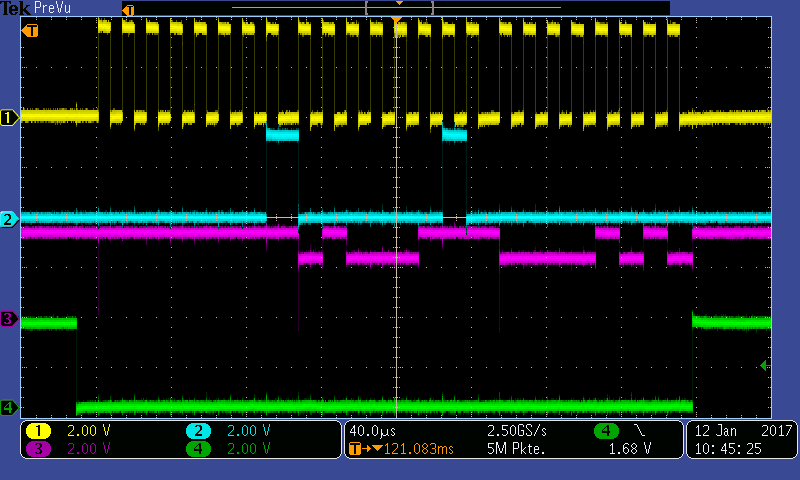Click the cyan record overview line
The height and width of the screenshot is (480, 800).
(x=396, y=8)
